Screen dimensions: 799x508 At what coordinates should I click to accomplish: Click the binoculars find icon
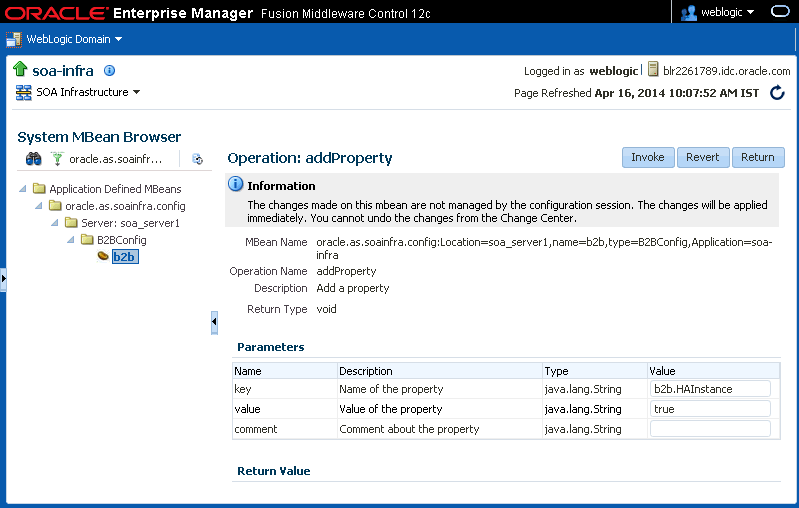click(34, 159)
